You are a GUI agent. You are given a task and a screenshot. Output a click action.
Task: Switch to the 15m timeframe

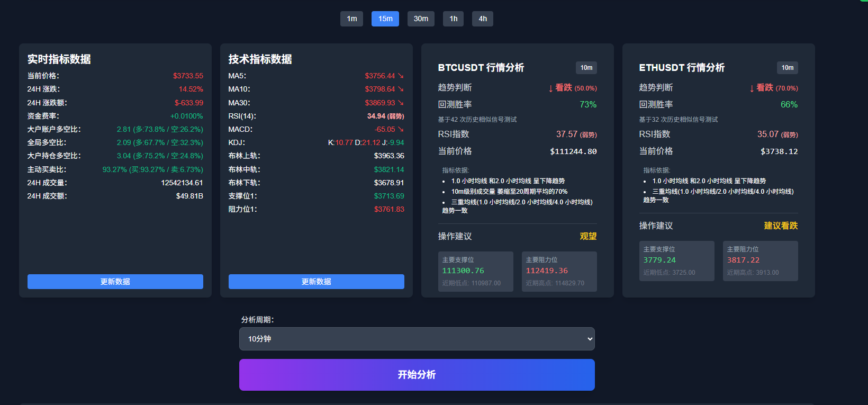(x=385, y=19)
